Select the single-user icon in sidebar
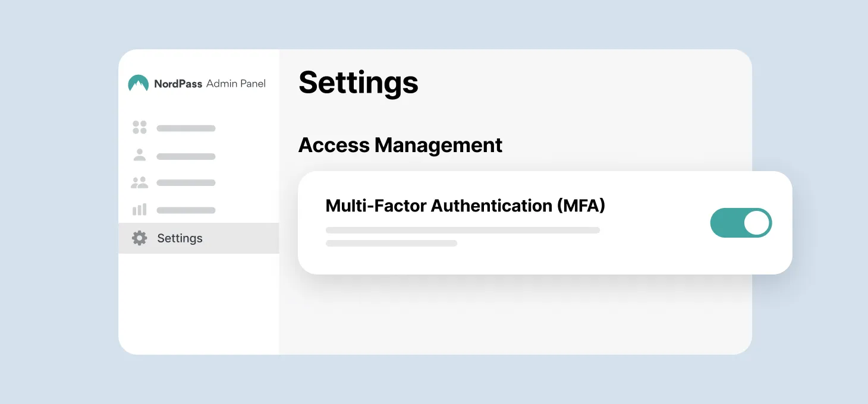Viewport: 868px width, 404px height. click(x=139, y=156)
